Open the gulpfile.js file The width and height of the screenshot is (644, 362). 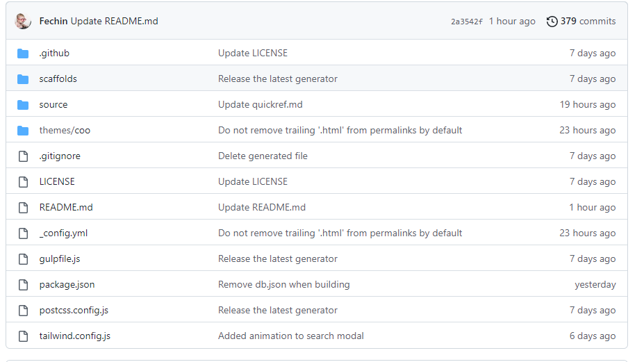(x=60, y=259)
